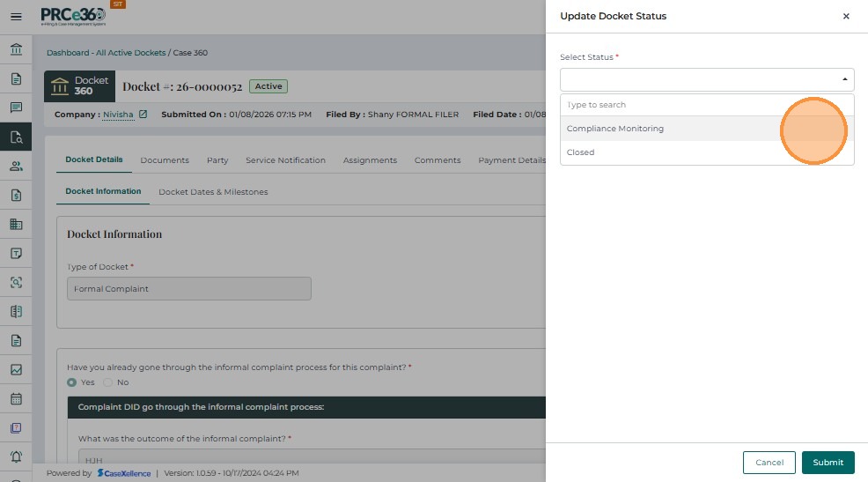Click the courthouse icon in sidebar
The width and height of the screenshot is (868, 482).
[x=16, y=48]
